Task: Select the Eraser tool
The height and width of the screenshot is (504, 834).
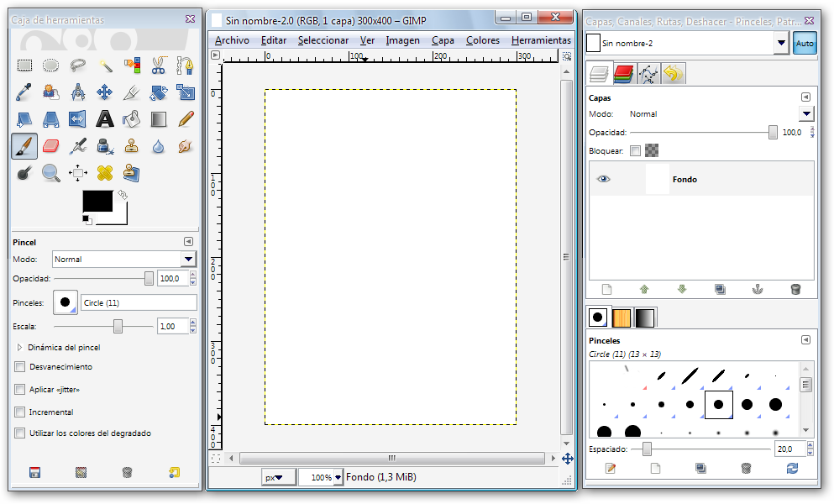Action: (x=51, y=147)
